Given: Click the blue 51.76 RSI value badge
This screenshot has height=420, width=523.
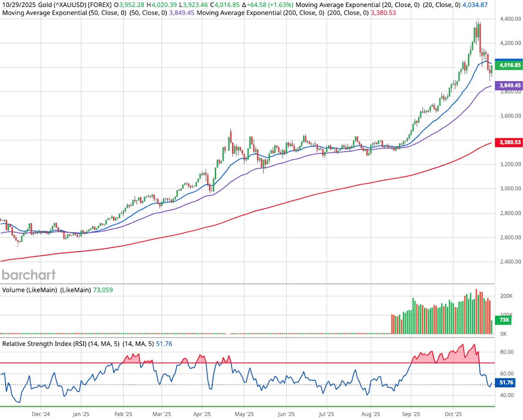Looking at the screenshot, I should 506,382.
